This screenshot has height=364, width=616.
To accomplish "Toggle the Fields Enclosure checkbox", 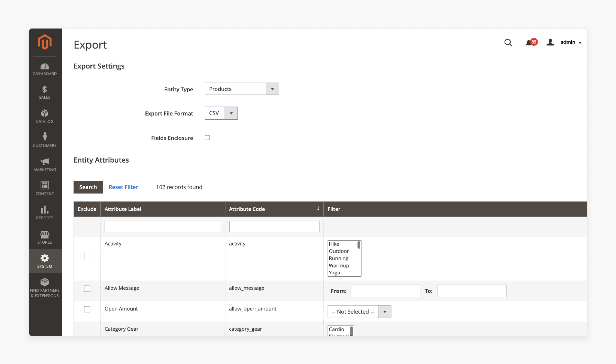I will tap(207, 138).
